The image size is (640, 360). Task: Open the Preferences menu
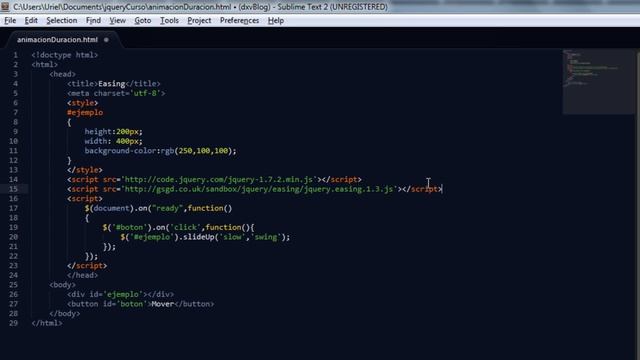click(239, 20)
